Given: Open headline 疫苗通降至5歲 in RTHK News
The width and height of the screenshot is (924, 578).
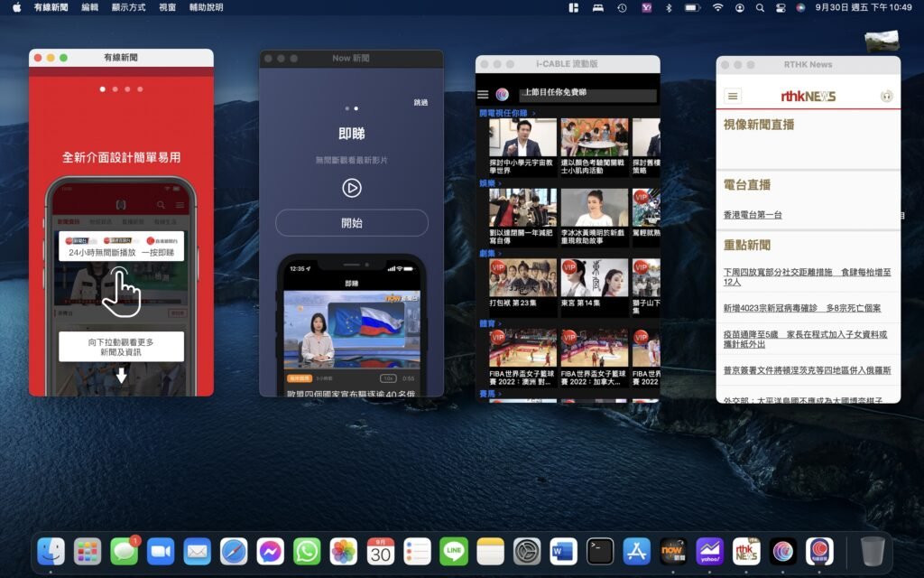Looking at the screenshot, I should coord(805,340).
